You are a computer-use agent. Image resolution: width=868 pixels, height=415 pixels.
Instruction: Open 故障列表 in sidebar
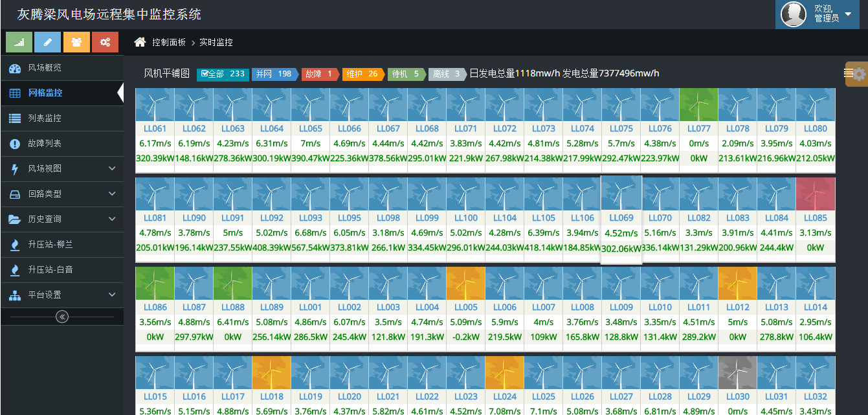point(61,144)
